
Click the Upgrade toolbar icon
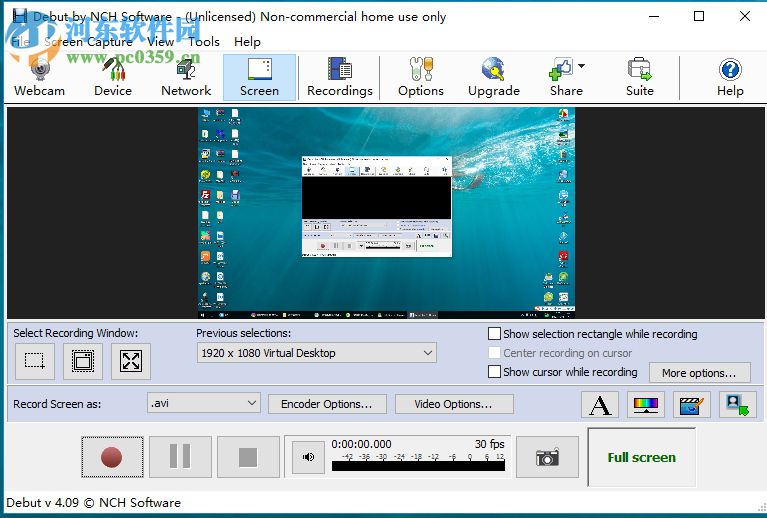tap(494, 77)
